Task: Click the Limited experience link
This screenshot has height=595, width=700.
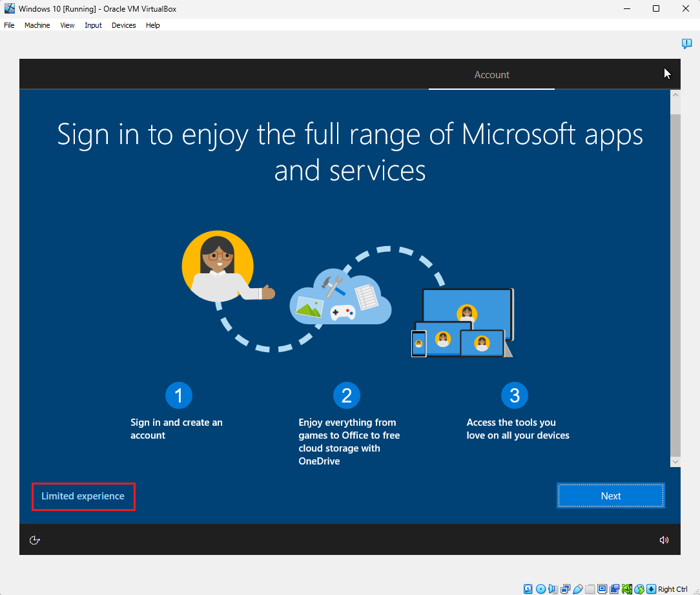Action: [83, 496]
